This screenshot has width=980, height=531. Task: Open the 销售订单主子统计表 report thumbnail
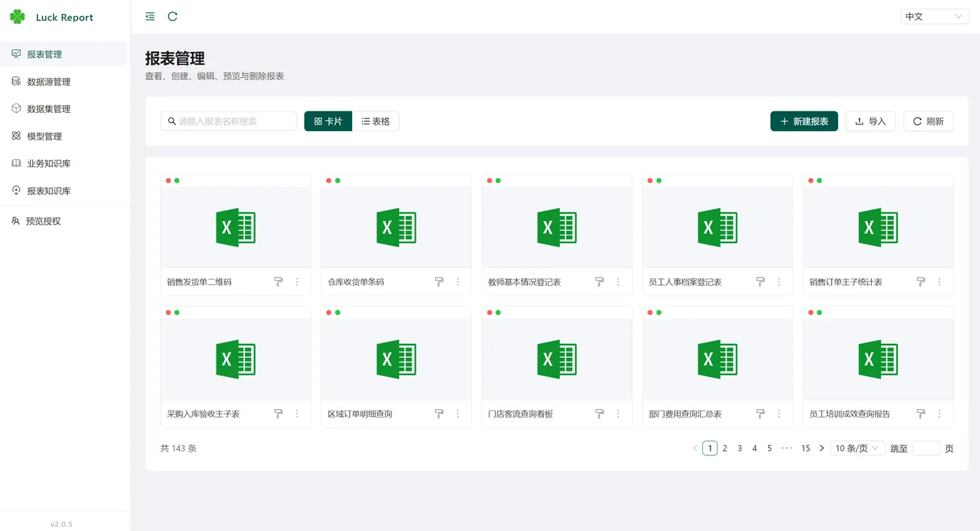(878, 228)
